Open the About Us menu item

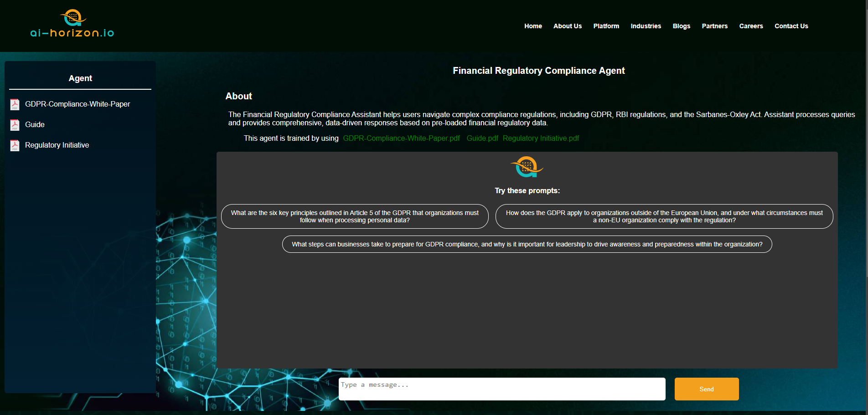coord(568,26)
